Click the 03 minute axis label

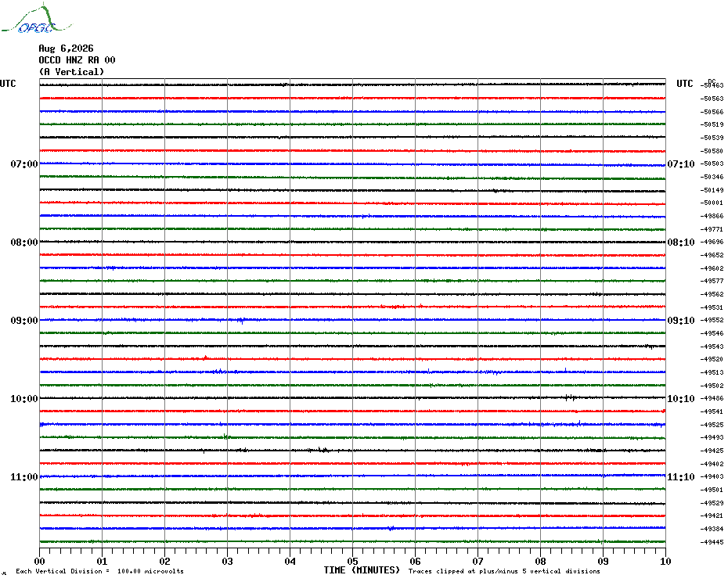[x=228, y=561]
